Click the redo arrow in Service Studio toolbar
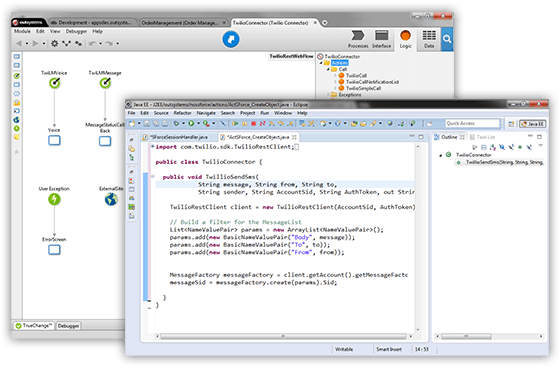This screenshot has height=368, width=560. 109,44
